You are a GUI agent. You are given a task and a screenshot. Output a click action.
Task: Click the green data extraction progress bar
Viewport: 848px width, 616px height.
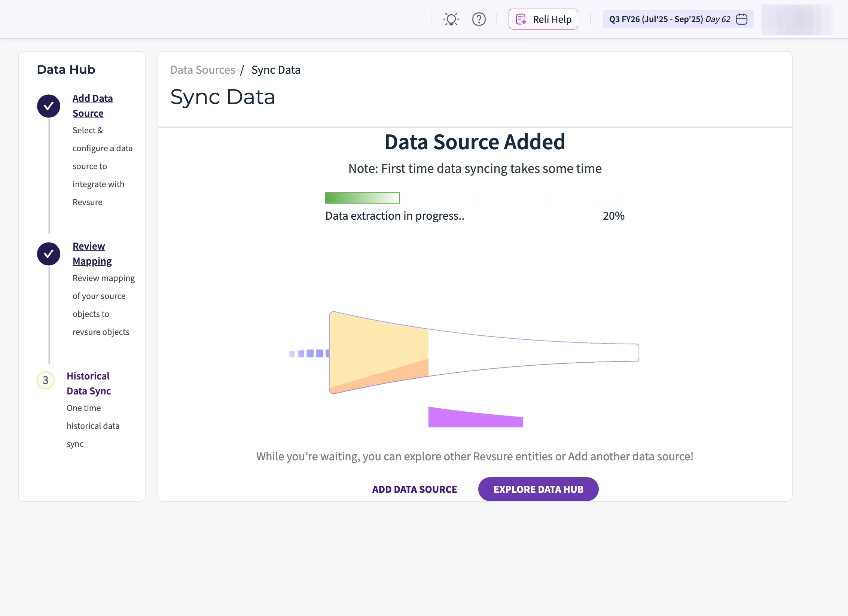(x=362, y=198)
